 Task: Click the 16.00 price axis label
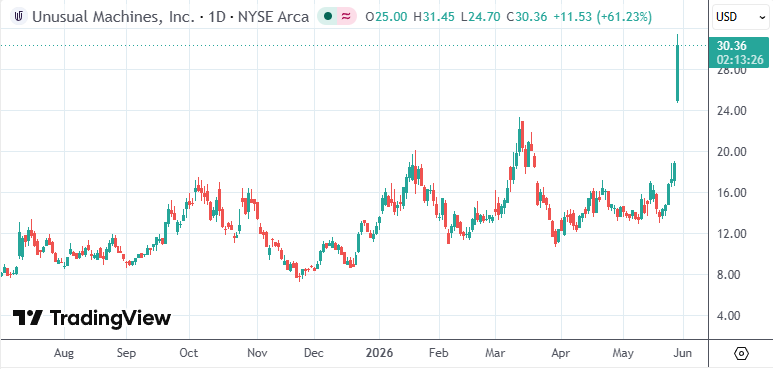[732, 193]
